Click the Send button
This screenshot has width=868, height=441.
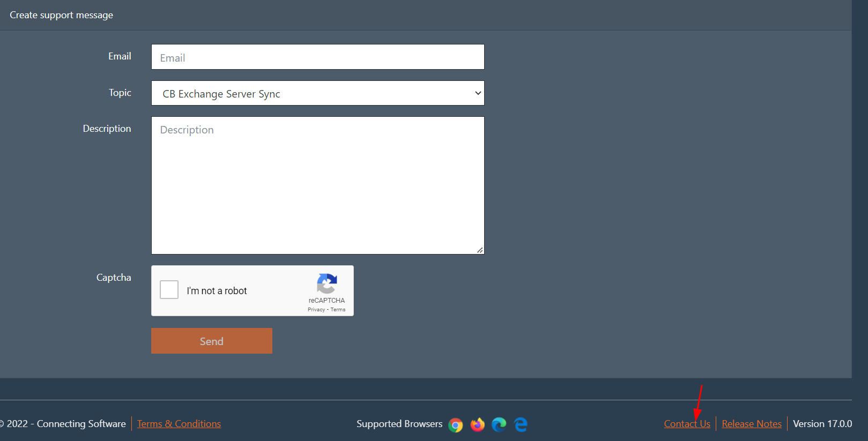click(212, 341)
